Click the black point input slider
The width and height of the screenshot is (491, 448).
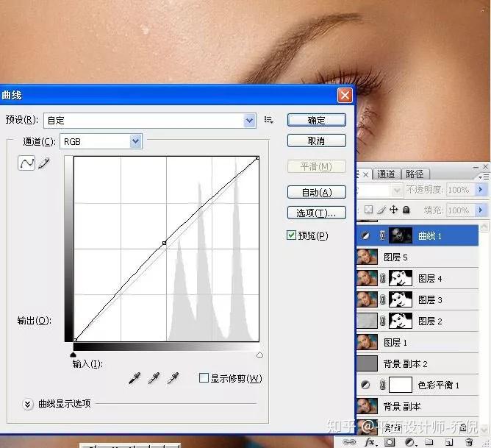pyautogui.click(x=73, y=355)
